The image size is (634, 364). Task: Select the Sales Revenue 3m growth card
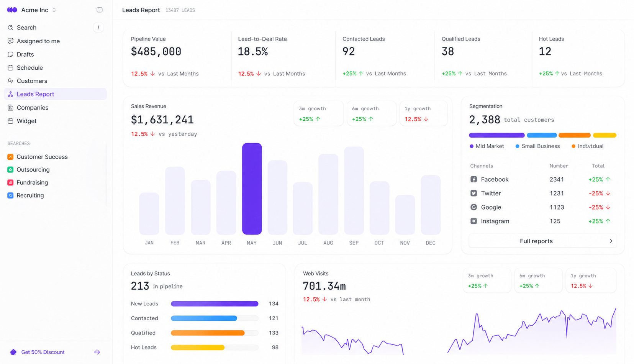(x=319, y=113)
